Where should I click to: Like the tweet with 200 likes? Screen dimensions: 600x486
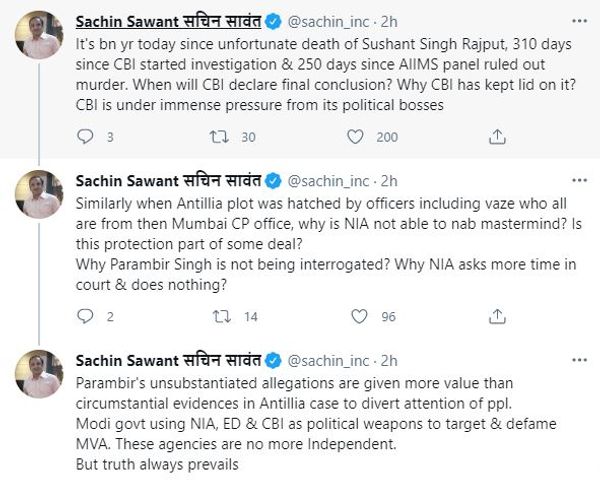point(355,137)
